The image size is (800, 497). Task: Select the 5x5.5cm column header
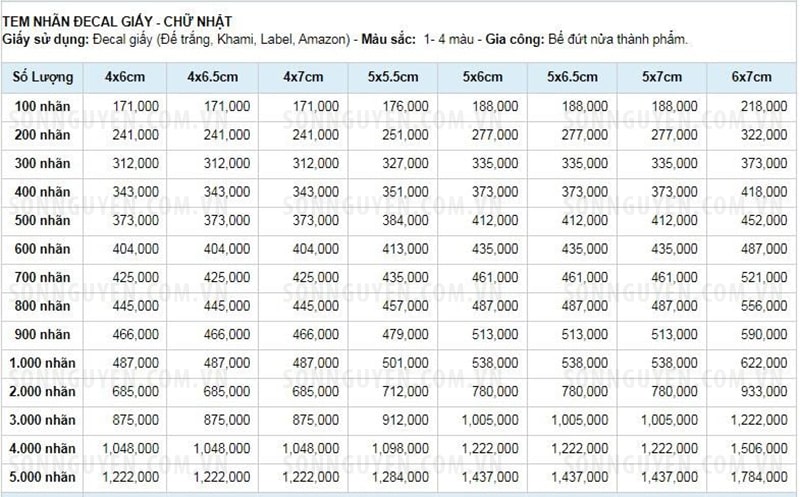pos(393,77)
